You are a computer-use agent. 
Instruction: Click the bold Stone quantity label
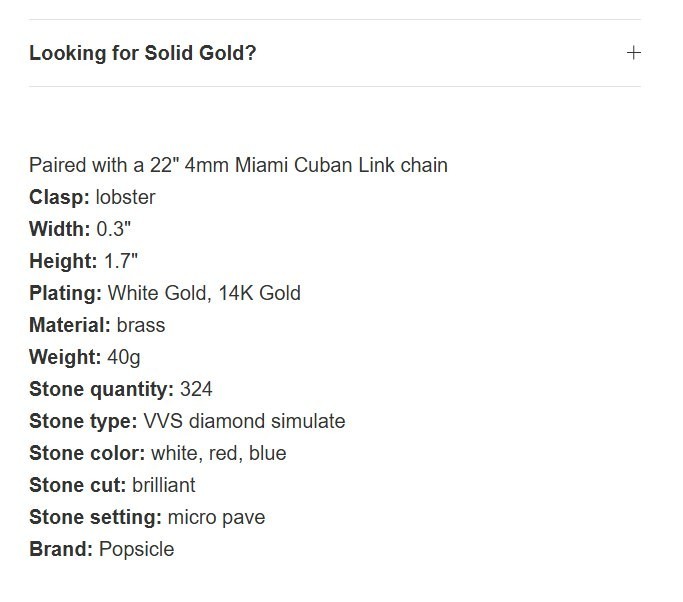[x=101, y=389]
